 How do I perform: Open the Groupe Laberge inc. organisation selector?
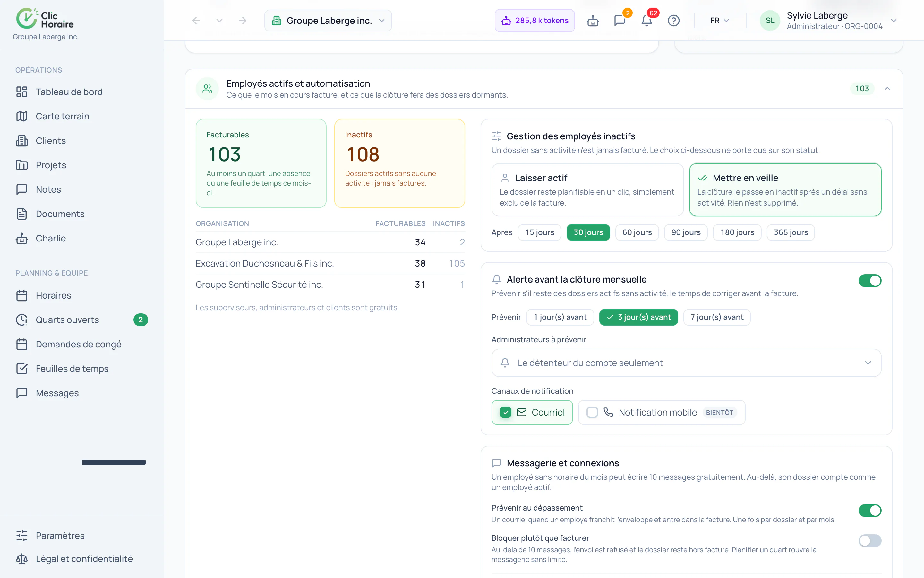[x=328, y=21]
